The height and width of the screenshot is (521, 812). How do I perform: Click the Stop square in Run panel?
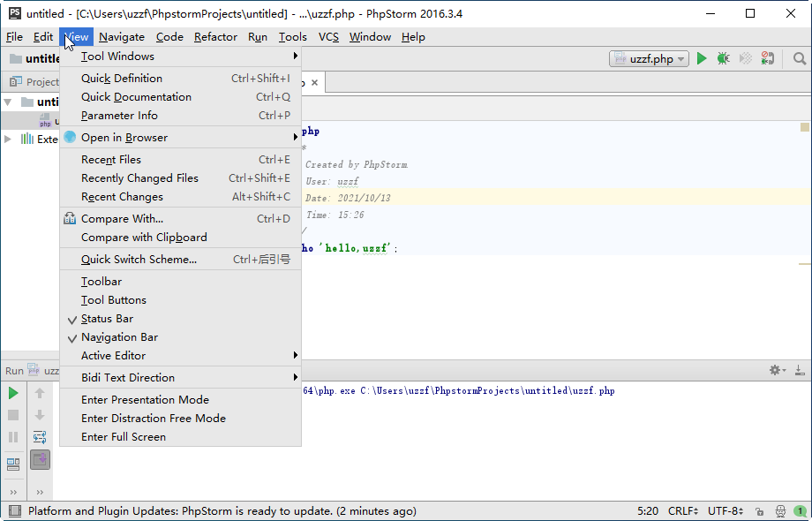[x=13, y=415]
